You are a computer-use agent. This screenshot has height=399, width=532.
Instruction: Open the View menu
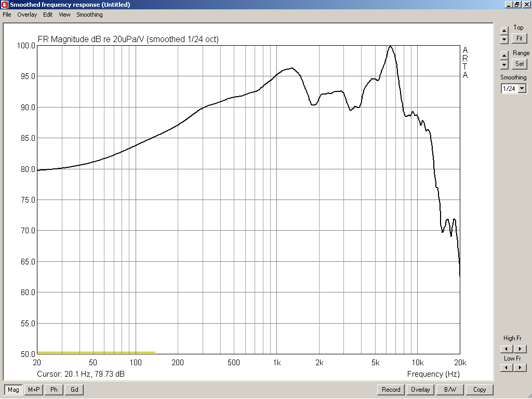[x=64, y=15]
